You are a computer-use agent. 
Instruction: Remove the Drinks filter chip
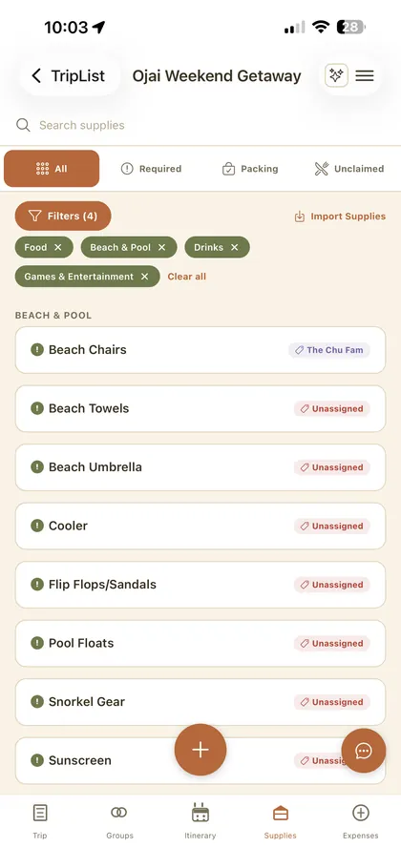(x=234, y=247)
